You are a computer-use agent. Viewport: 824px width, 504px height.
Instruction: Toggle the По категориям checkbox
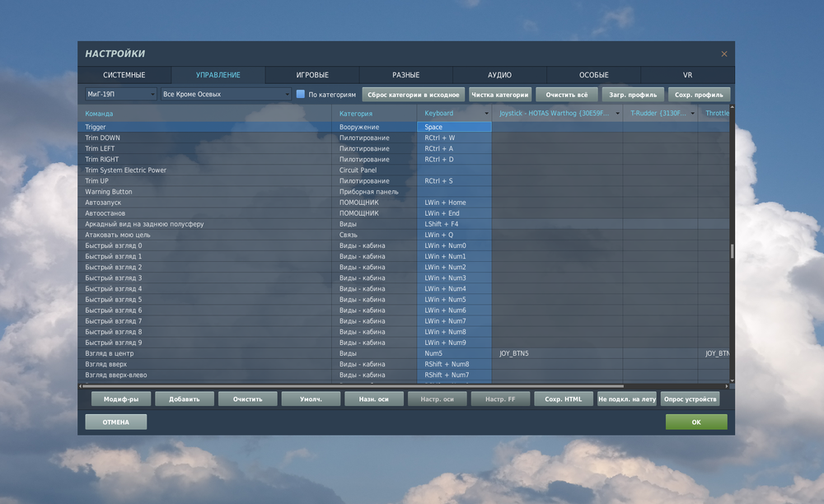tap(300, 94)
